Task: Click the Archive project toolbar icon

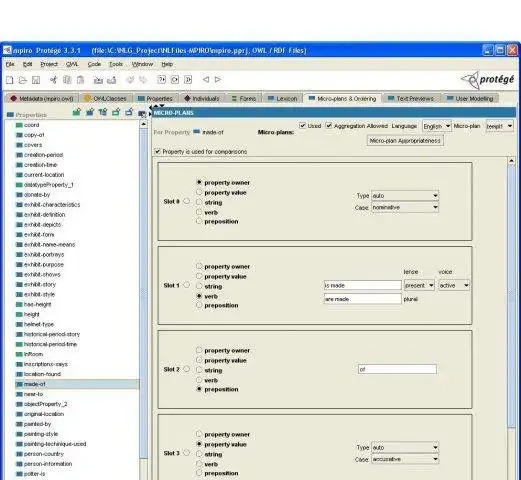Action: click(98, 80)
